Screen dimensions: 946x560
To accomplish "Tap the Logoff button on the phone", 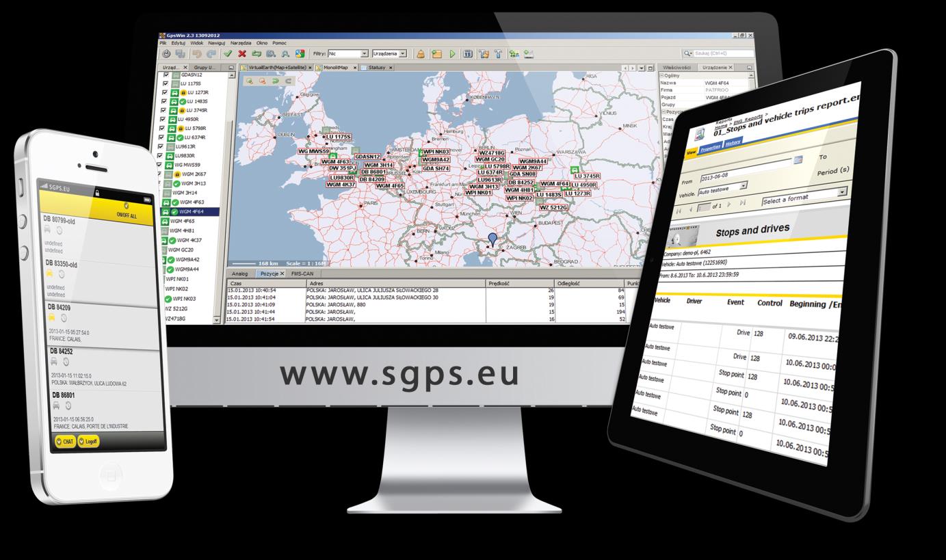I will (x=90, y=442).
